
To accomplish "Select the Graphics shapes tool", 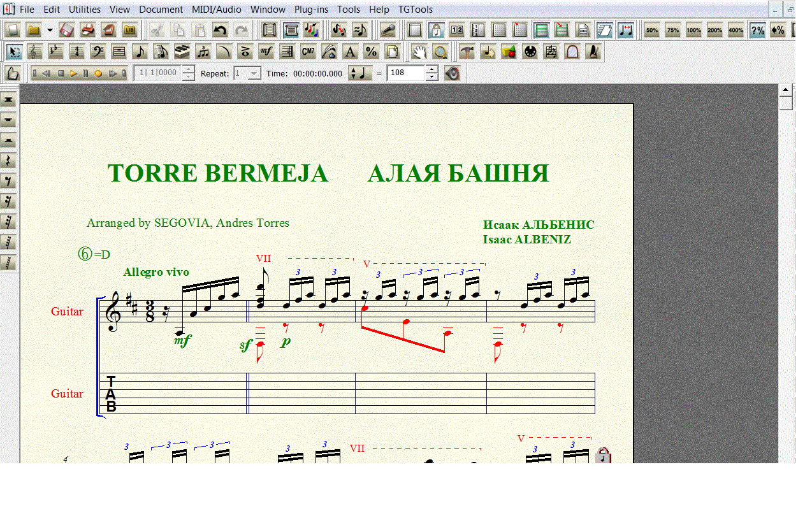I will (x=509, y=52).
